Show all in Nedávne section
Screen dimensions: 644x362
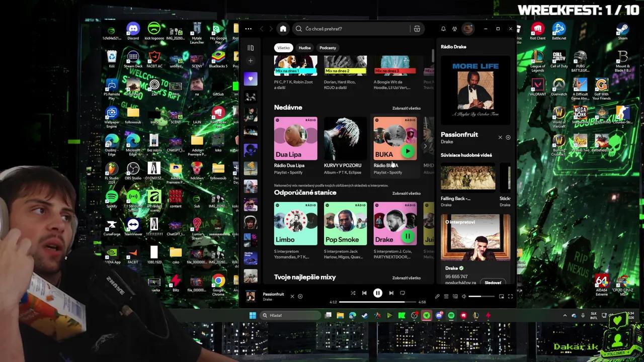click(x=407, y=108)
